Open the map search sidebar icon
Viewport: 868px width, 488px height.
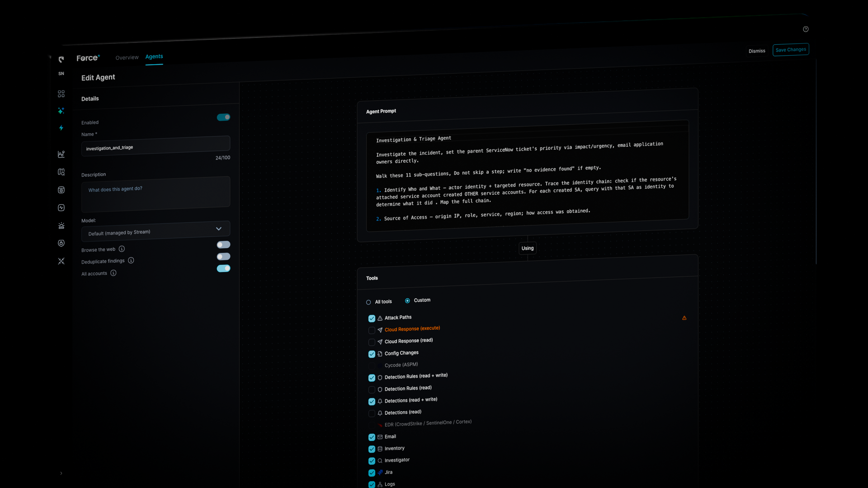(x=61, y=172)
